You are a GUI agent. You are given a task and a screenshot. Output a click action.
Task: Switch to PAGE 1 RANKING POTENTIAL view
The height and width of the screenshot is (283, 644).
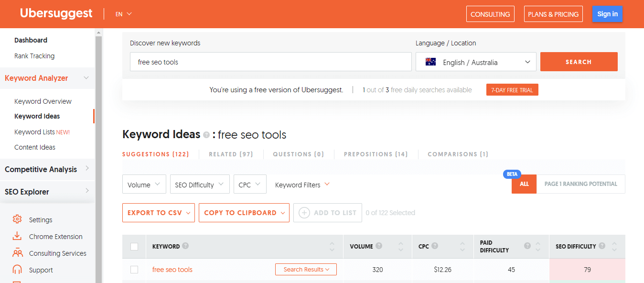point(580,184)
